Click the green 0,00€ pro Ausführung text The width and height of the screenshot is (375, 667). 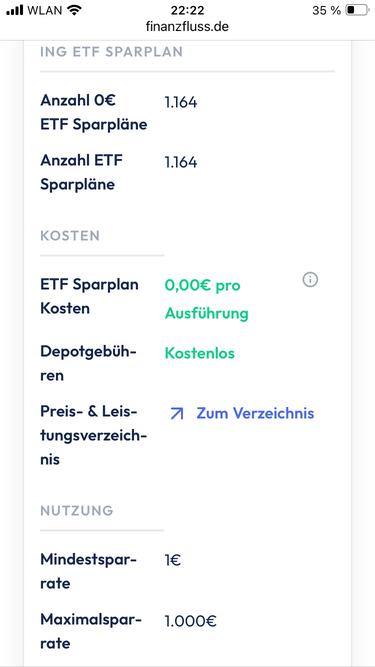pyautogui.click(x=207, y=299)
